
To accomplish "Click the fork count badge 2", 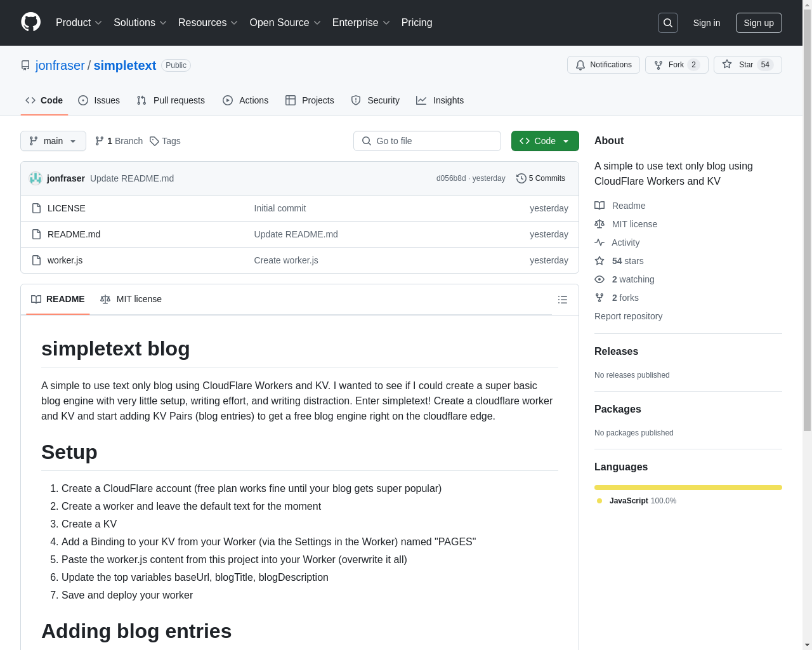I will [693, 65].
